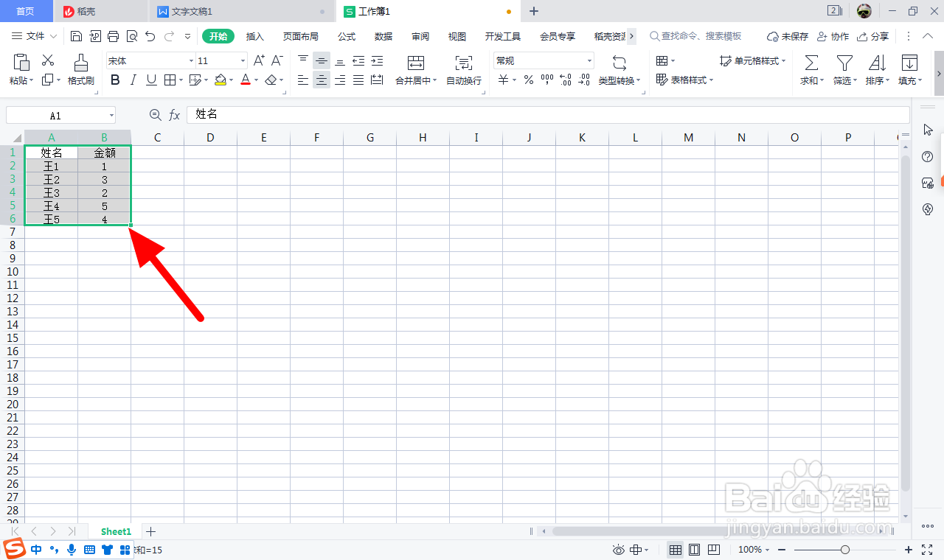The height and width of the screenshot is (560, 944).
Task: Undo the last action
Action: click(x=150, y=36)
